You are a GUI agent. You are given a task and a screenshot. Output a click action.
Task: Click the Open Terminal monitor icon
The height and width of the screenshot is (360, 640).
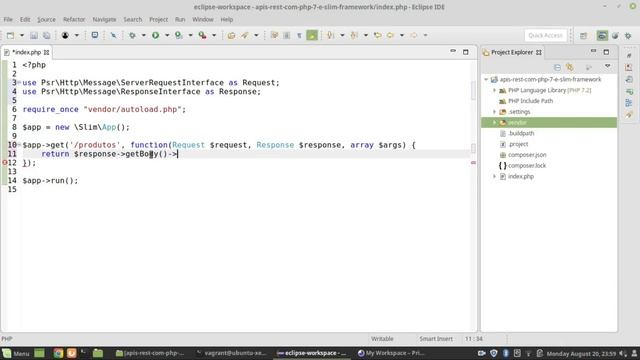(95, 36)
